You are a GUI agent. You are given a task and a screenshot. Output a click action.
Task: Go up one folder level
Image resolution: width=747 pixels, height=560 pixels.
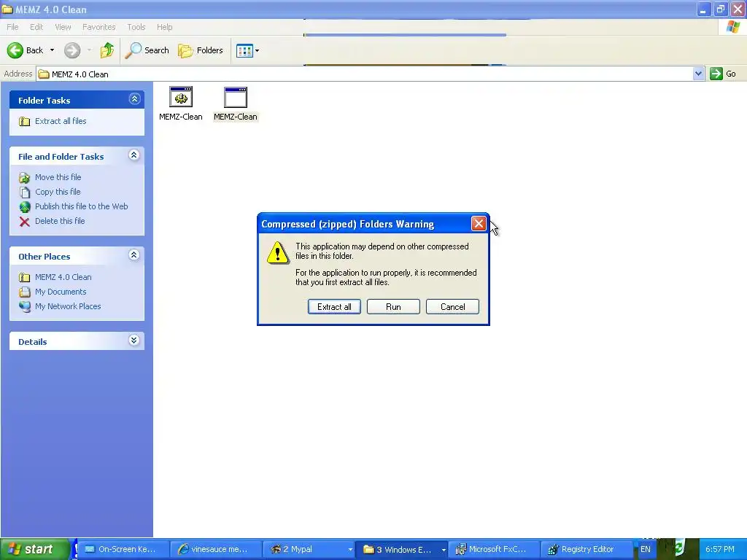click(107, 50)
